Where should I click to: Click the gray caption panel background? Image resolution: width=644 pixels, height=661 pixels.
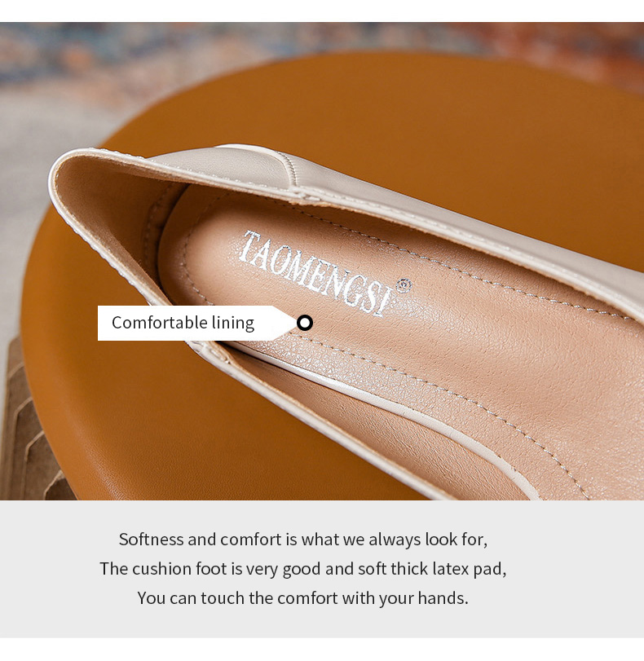[322, 569]
